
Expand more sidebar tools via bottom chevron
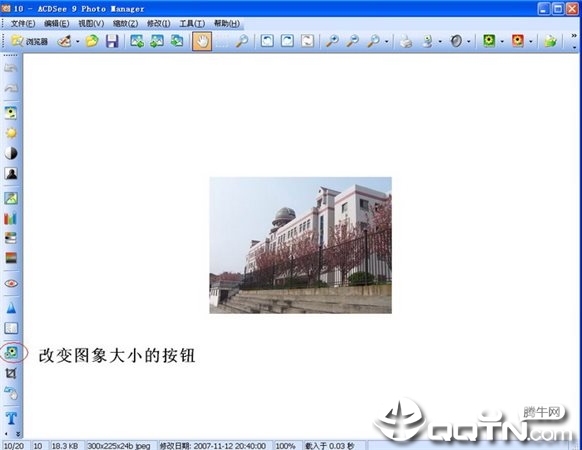pyautogui.click(x=17, y=434)
